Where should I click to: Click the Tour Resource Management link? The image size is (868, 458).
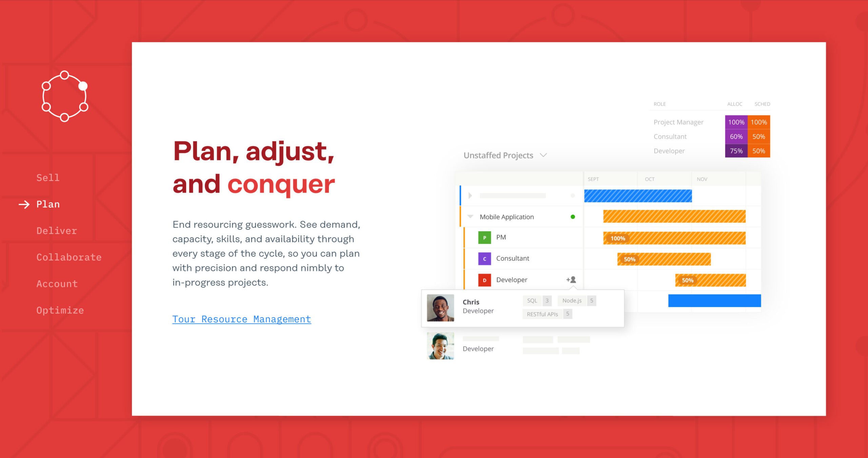(241, 319)
